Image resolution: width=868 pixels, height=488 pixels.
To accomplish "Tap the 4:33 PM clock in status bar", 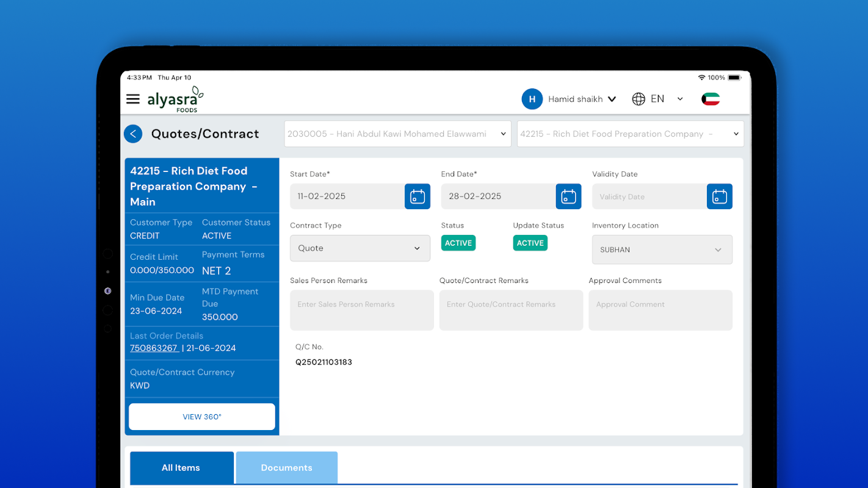I will click(x=139, y=77).
